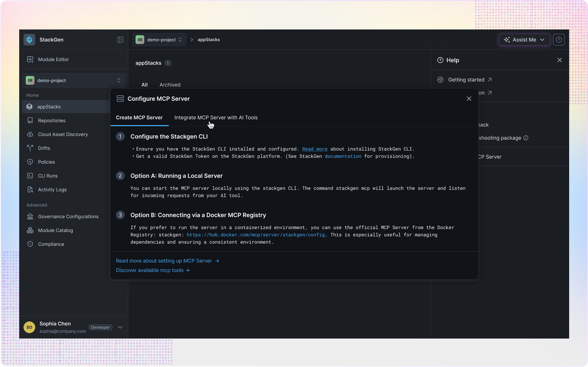The image size is (588, 367).
Task: Open CLI Runs terminal icon
Action: coord(30,176)
